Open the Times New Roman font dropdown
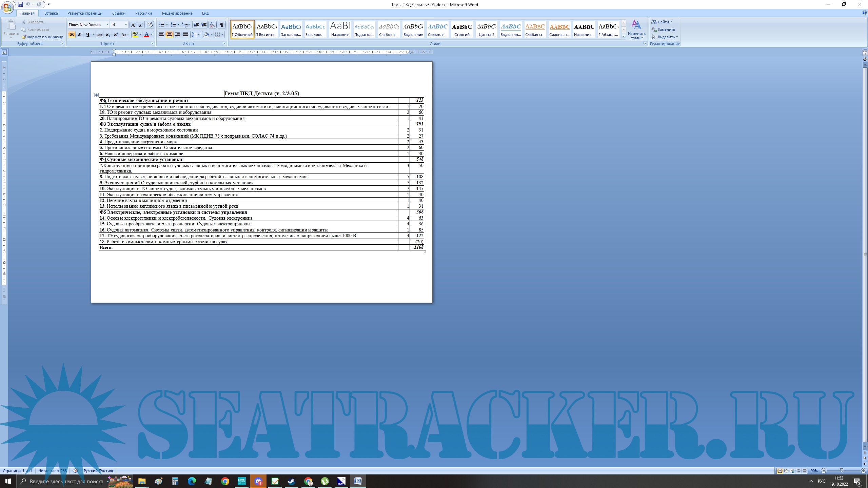This screenshot has height=488, width=868. pos(107,25)
